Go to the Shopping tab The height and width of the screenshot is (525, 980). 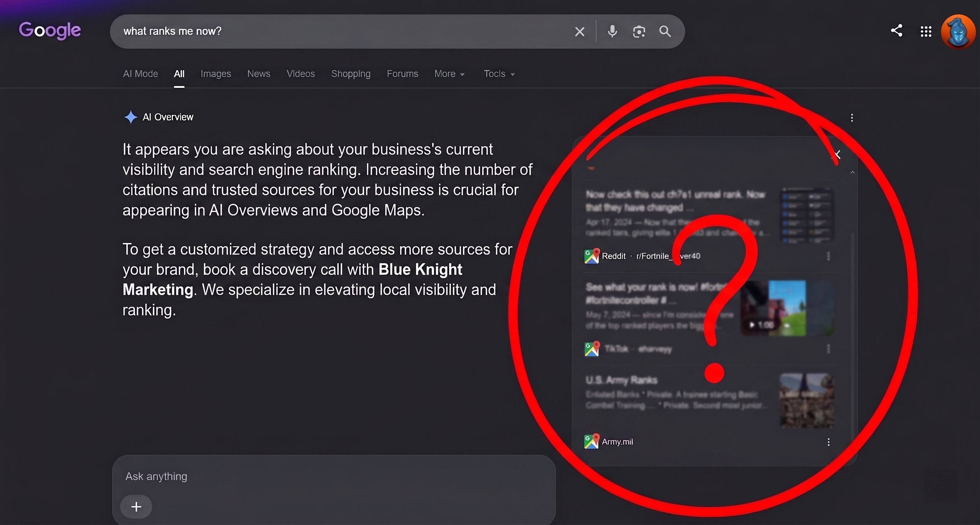[351, 74]
